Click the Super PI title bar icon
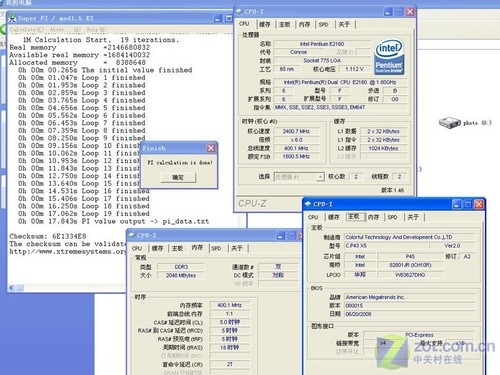This screenshot has height=375, width=500. (13, 18)
